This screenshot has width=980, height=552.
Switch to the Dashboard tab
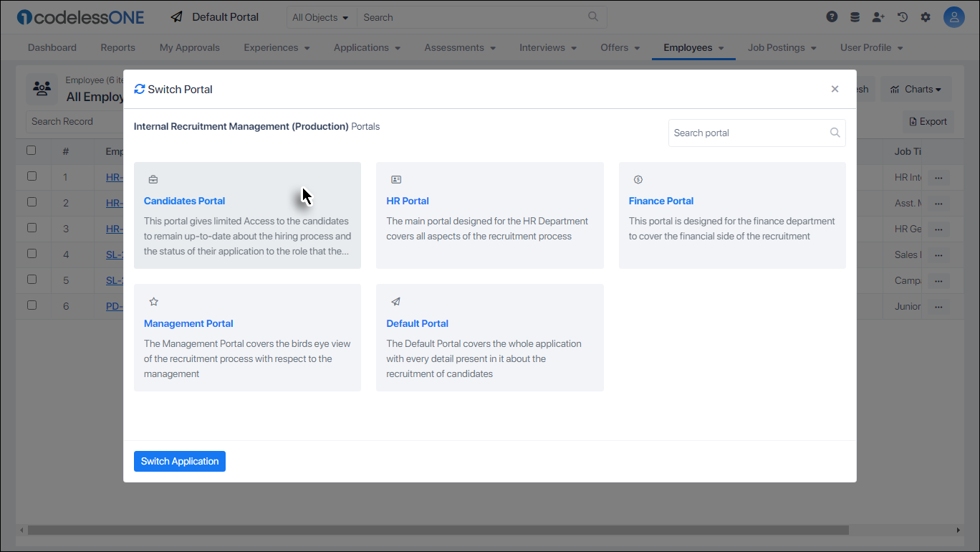point(52,47)
